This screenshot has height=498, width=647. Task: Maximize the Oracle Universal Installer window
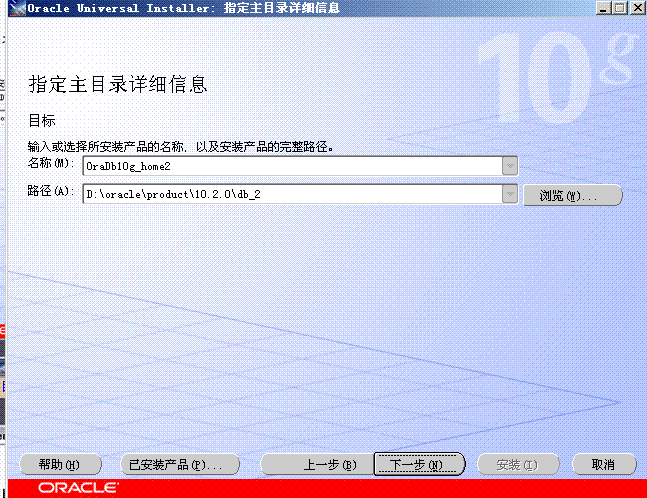click(x=620, y=8)
